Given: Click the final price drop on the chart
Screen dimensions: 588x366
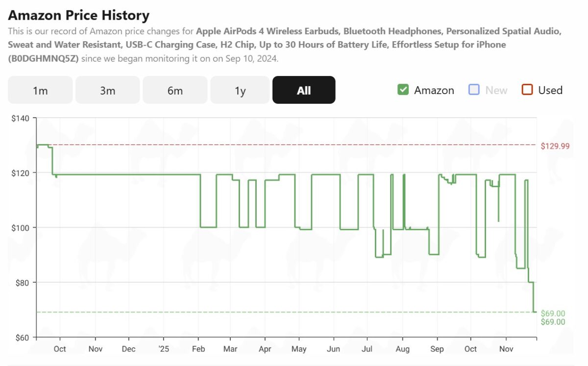Looking at the screenshot, I should pyautogui.click(x=533, y=294).
